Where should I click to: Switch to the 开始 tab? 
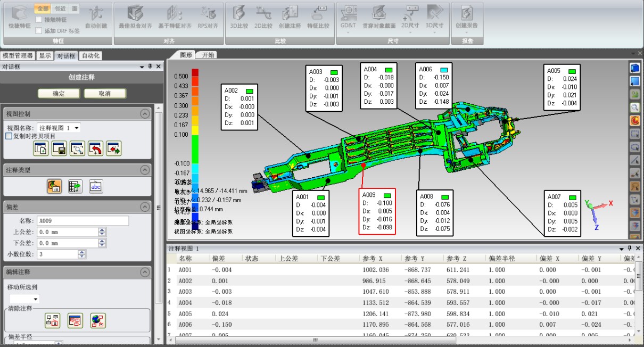click(208, 55)
